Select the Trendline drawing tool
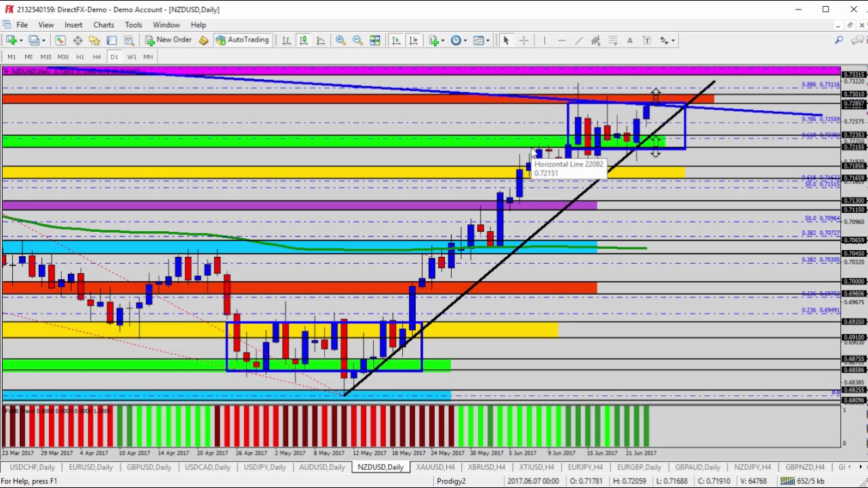Viewport: 868px width, 488px height. pyautogui.click(x=578, y=41)
